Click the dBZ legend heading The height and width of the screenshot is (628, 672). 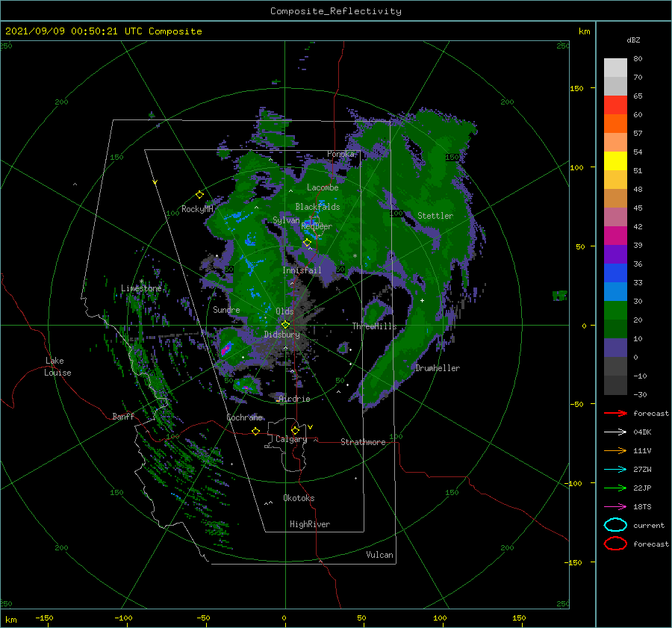point(633,40)
